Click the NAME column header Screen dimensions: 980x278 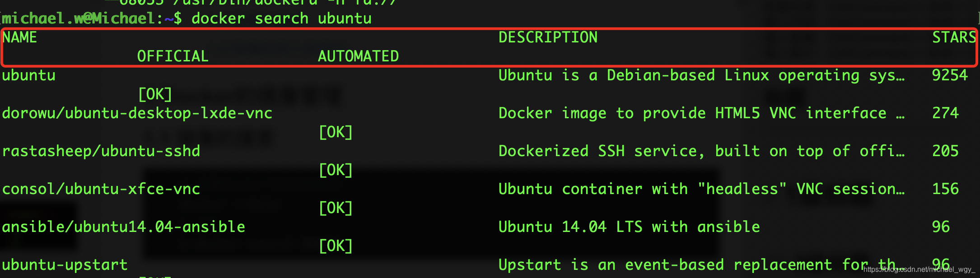[x=19, y=37]
